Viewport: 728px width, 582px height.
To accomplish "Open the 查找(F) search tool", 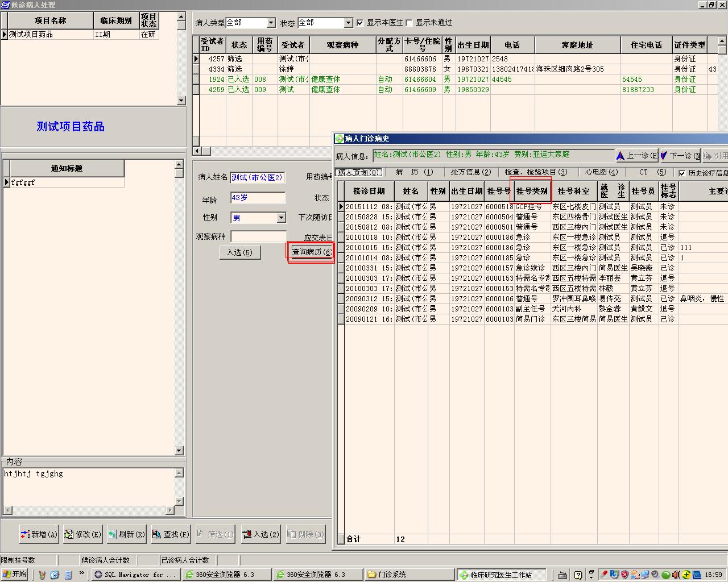I will click(x=171, y=534).
